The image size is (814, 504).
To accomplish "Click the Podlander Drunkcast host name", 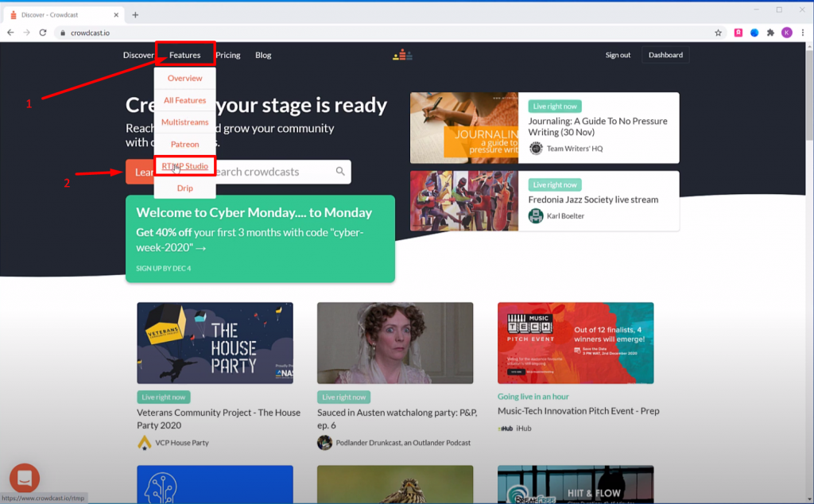I will [403, 443].
